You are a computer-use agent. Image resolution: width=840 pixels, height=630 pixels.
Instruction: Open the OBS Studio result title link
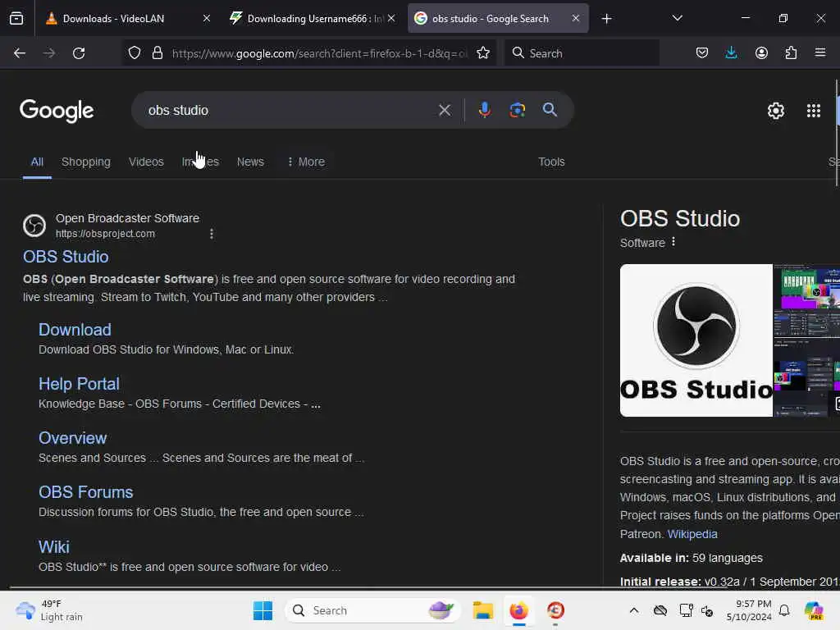coord(66,257)
